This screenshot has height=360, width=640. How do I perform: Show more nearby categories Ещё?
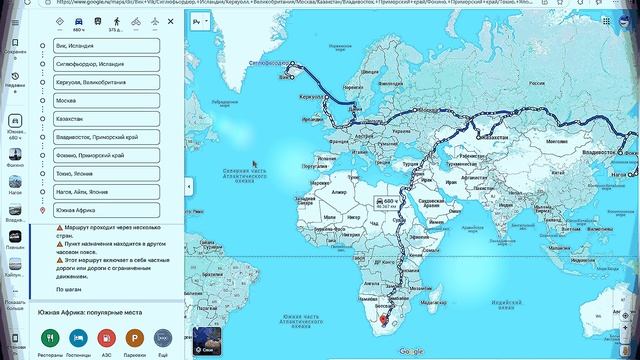tap(163, 338)
